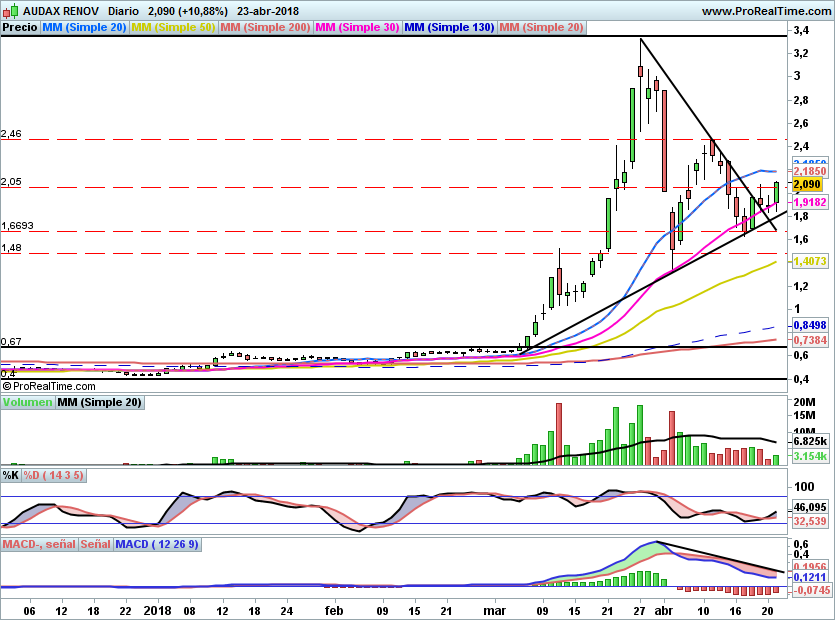Viewport: 835px width, 620px height.
Task: Select the MACD (12 26 9) label
Action: coord(157,545)
